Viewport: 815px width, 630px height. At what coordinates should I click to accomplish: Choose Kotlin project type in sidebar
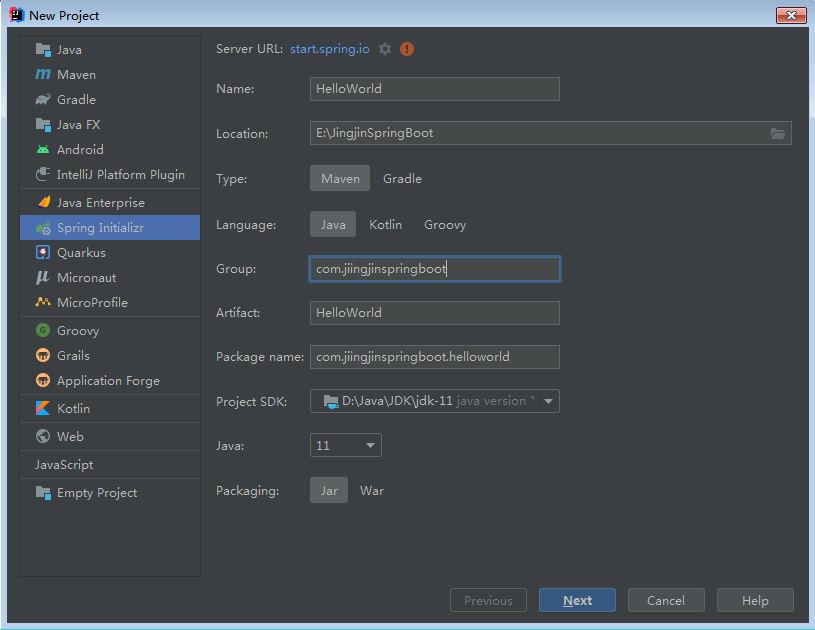click(x=110, y=409)
